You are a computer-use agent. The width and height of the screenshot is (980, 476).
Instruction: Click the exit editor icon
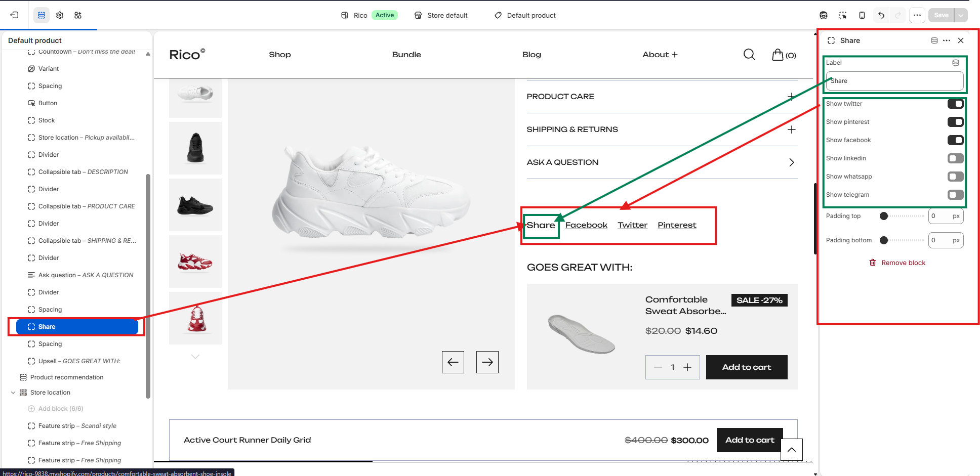point(14,15)
